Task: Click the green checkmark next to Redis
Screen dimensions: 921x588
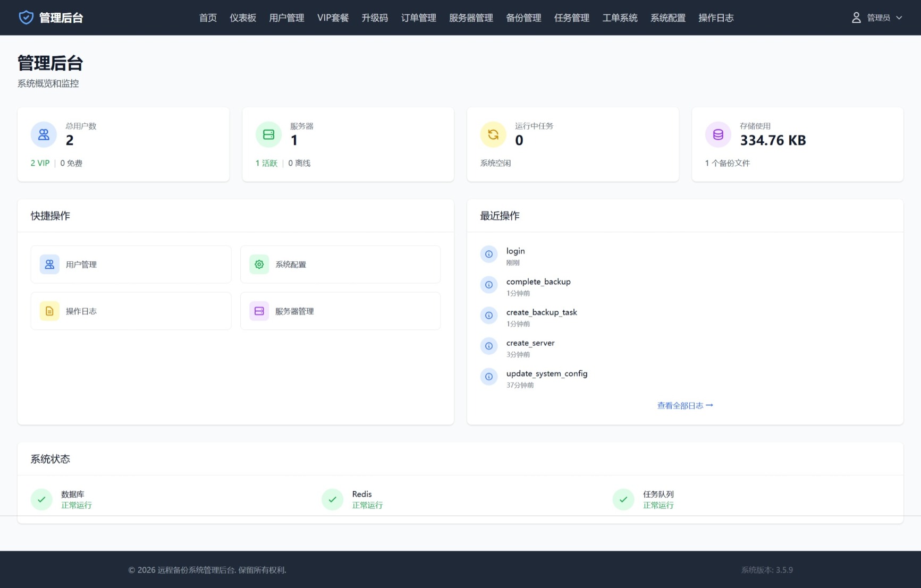Action: [332, 499]
